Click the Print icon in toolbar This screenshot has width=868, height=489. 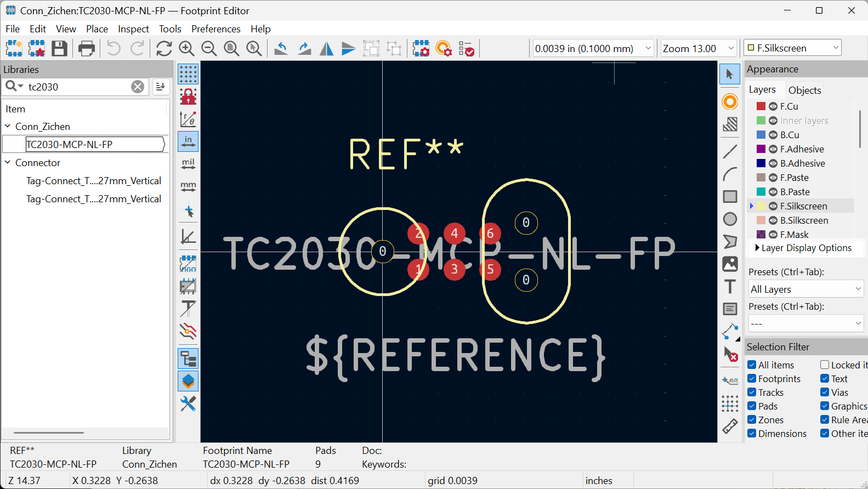pos(87,49)
